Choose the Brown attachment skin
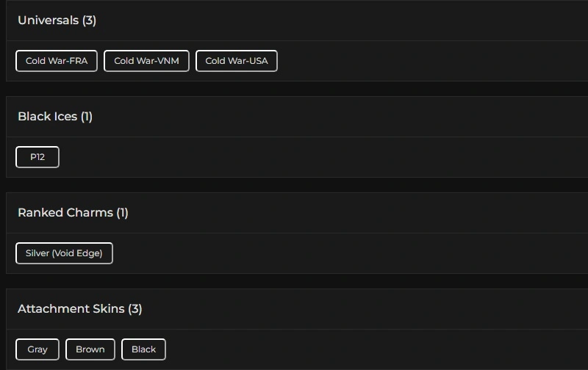588x370 pixels. tap(90, 349)
